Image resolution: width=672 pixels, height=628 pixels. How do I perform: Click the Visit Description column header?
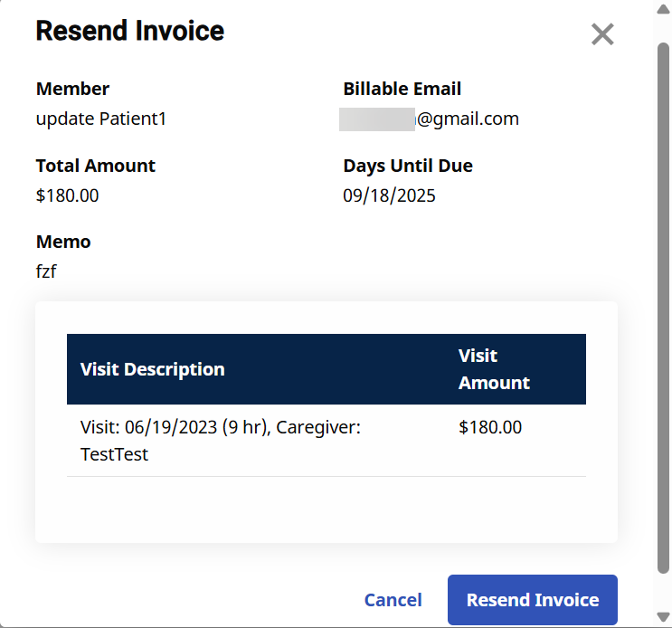pos(153,369)
